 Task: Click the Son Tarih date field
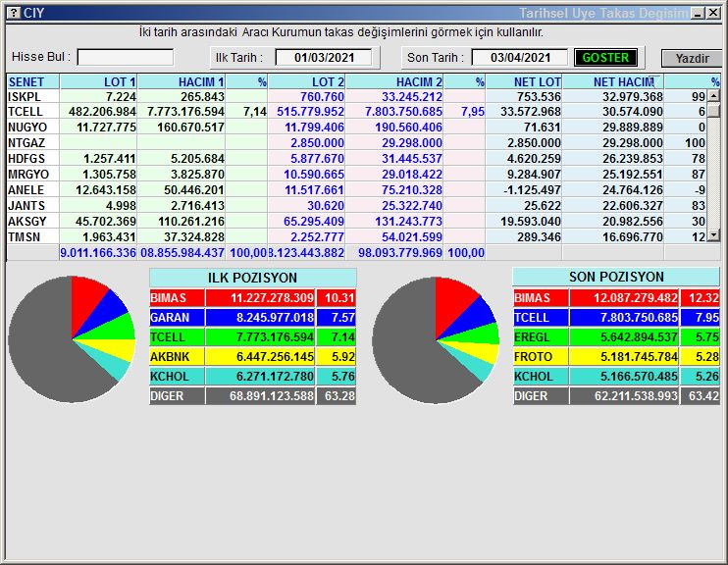(520, 58)
